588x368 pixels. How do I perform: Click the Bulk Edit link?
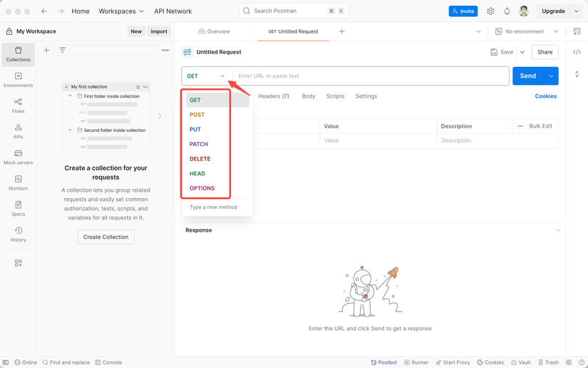540,126
